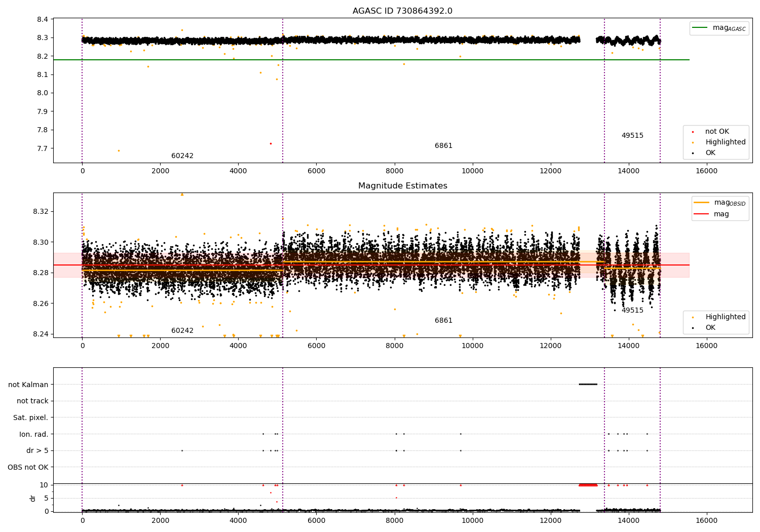Click OBSID label 60242 in Magnitude Estimates plot
The height and width of the screenshot is (532, 760).
click(182, 331)
